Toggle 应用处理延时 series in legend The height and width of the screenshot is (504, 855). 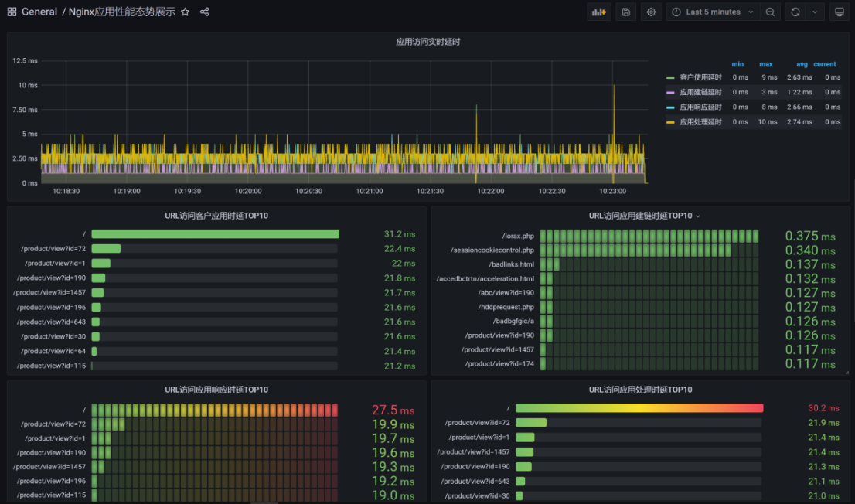[700, 122]
